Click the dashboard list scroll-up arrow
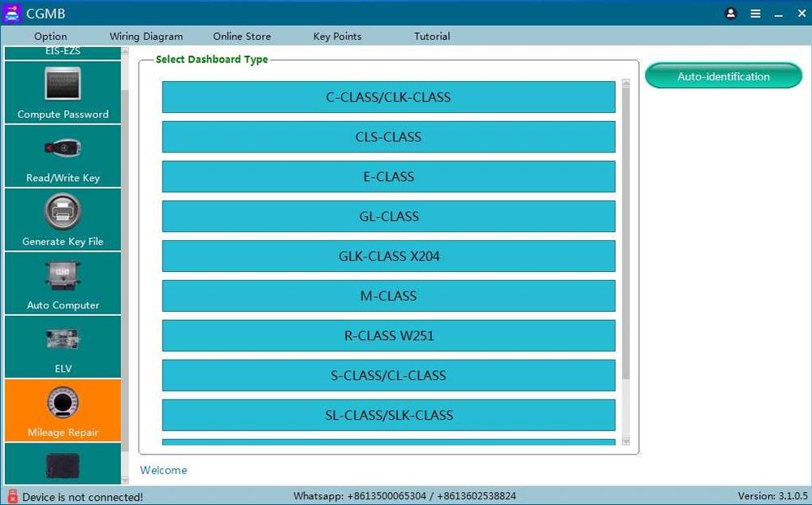The width and height of the screenshot is (812, 505). click(x=625, y=83)
